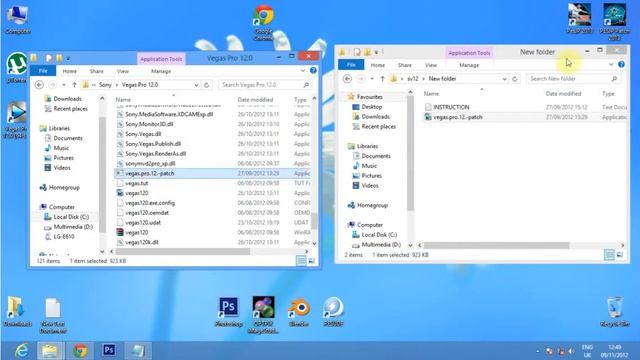Image resolution: width=640 pixels, height=360 pixels.
Task: Open address history dropdown in Vegas Pro 12.0 window
Action: pos(196,85)
